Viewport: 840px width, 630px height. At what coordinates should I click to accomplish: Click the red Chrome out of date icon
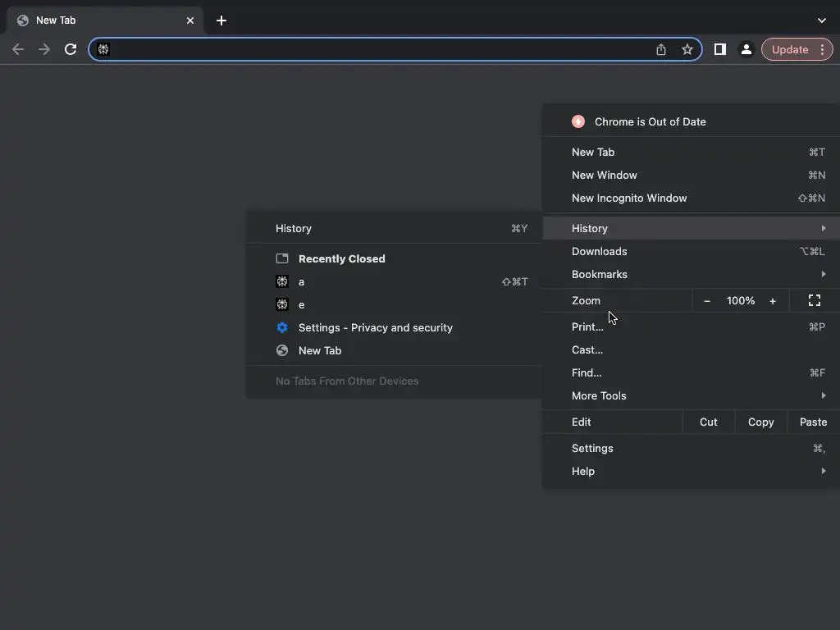pyautogui.click(x=578, y=121)
